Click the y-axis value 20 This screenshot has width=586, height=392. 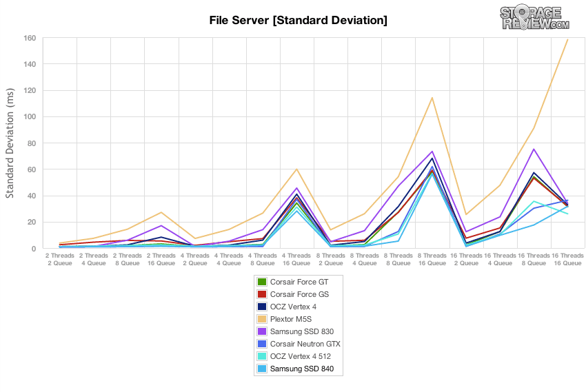click(32, 222)
